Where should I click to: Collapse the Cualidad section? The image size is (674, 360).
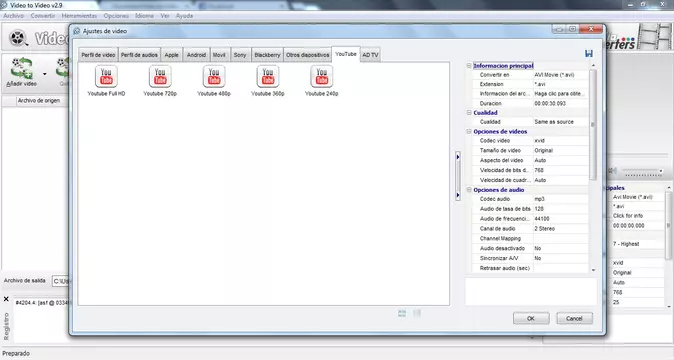click(x=469, y=113)
